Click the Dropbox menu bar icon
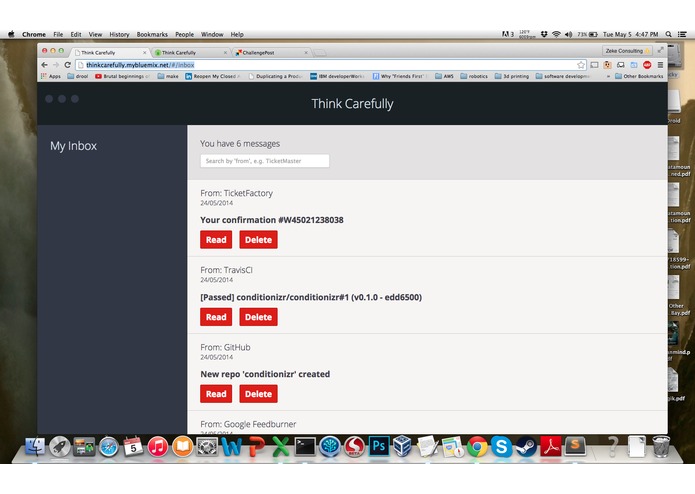The image size is (695, 494). (544, 34)
